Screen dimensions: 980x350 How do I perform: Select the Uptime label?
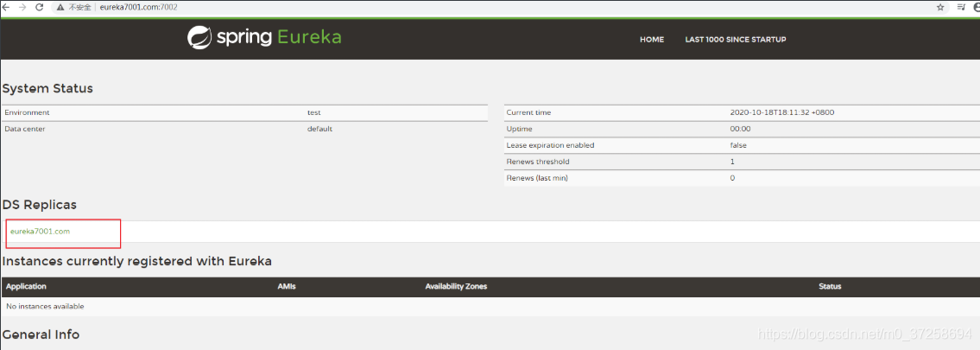[x=520, y=129]
